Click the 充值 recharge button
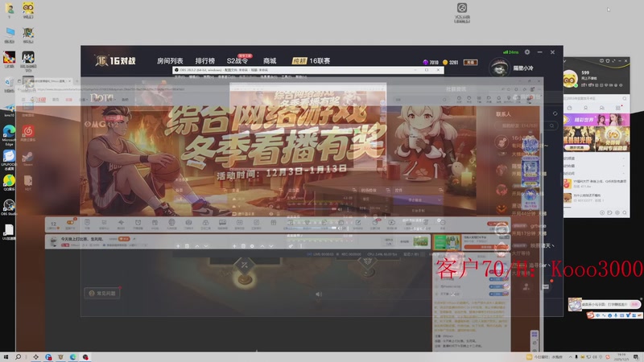This screenshot has height=362, width=644. point(470,63)
